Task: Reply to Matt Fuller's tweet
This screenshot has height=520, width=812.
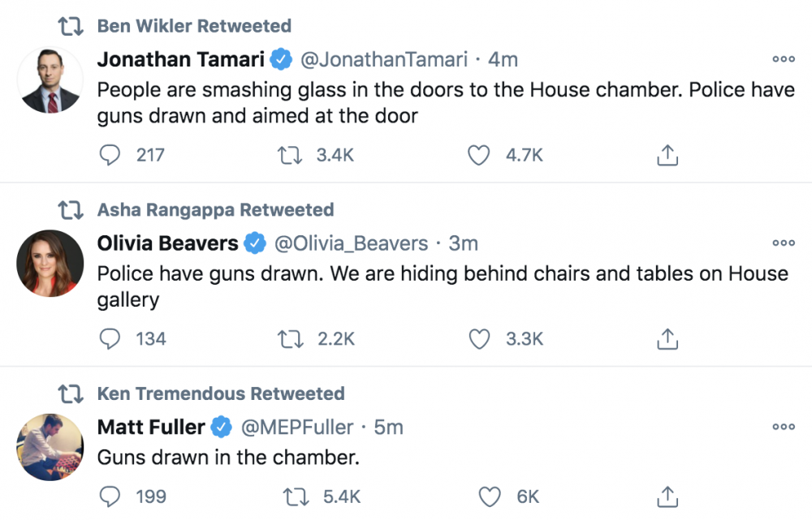Action: (x=110, y=496)
